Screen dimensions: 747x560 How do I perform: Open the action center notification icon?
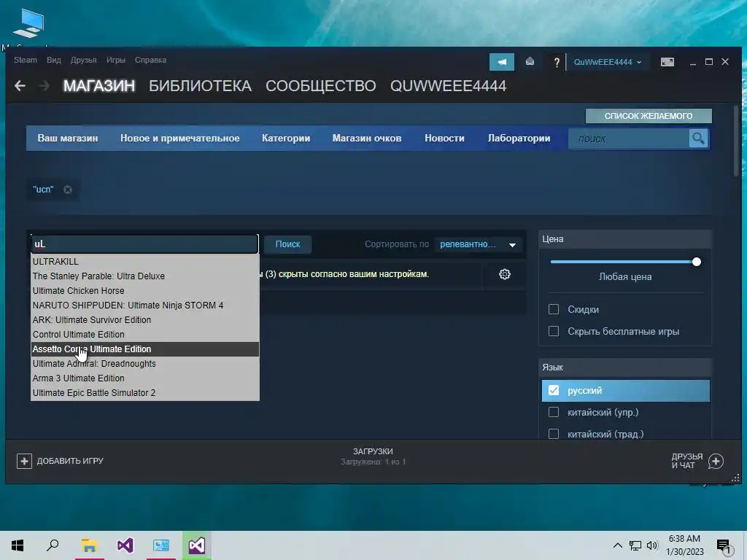724,547
